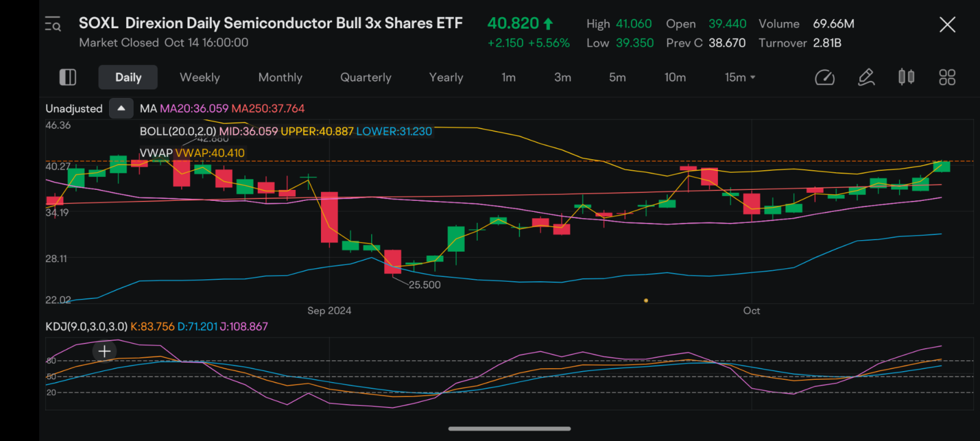Click the MA250:37.764 indicator label
Image resolution: width=980 pixels, height=441 pixels.
[268, 108]
